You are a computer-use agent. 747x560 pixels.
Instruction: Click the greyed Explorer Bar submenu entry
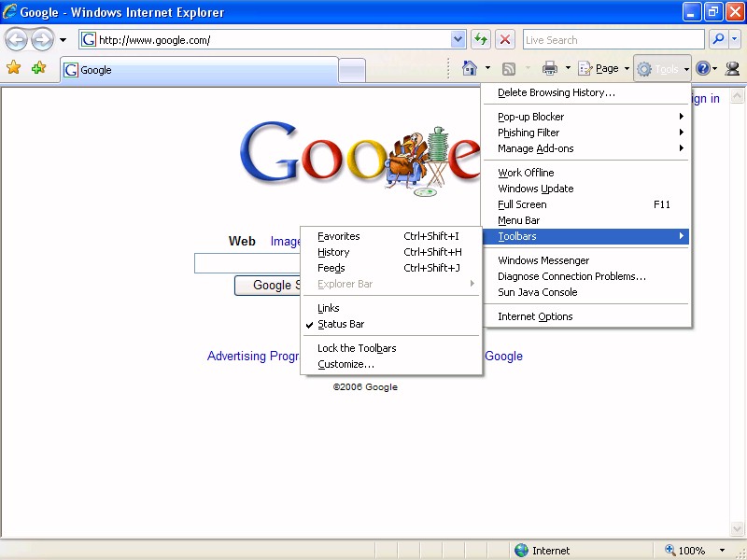point(391,284)
